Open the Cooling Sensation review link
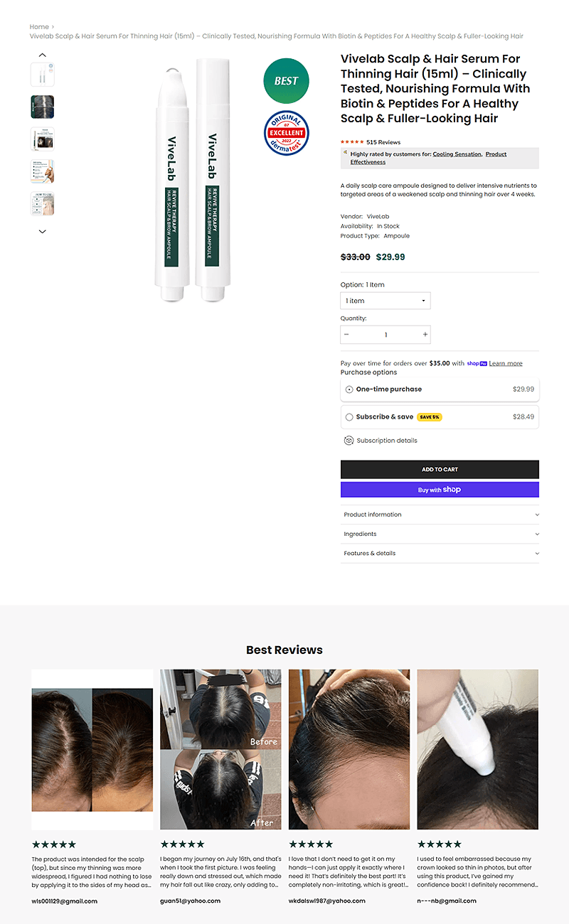Image resolution: width=569 pixels, height=924 pixels. [457, 154]
